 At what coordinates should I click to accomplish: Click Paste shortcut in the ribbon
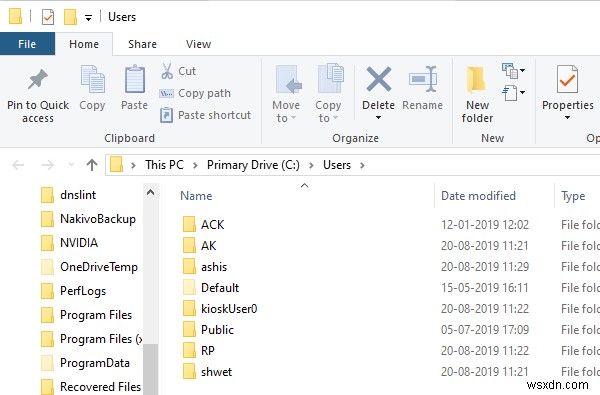(205, 115)
